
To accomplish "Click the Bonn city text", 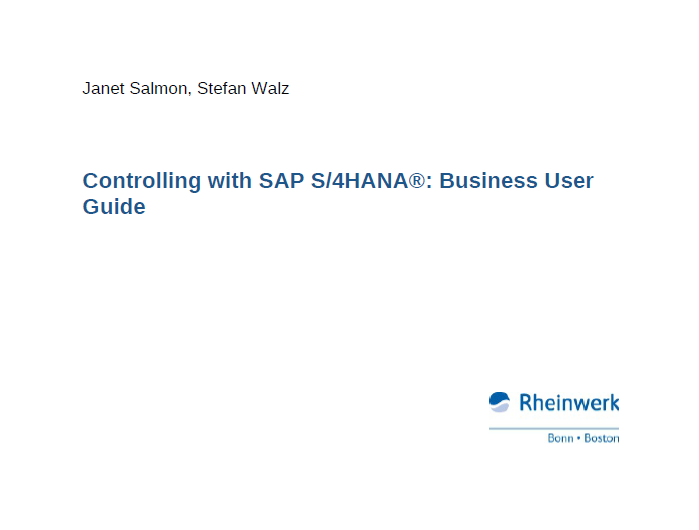I will [560, 438].
